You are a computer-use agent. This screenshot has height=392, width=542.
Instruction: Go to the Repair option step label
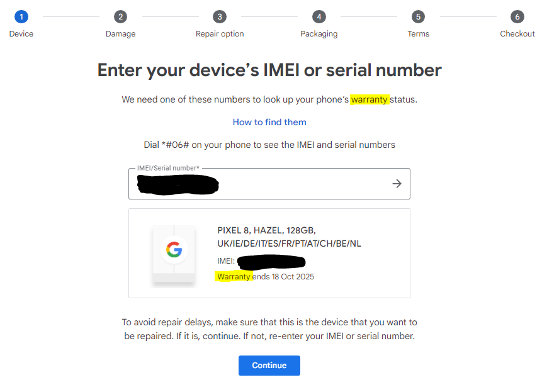[220, 34]
